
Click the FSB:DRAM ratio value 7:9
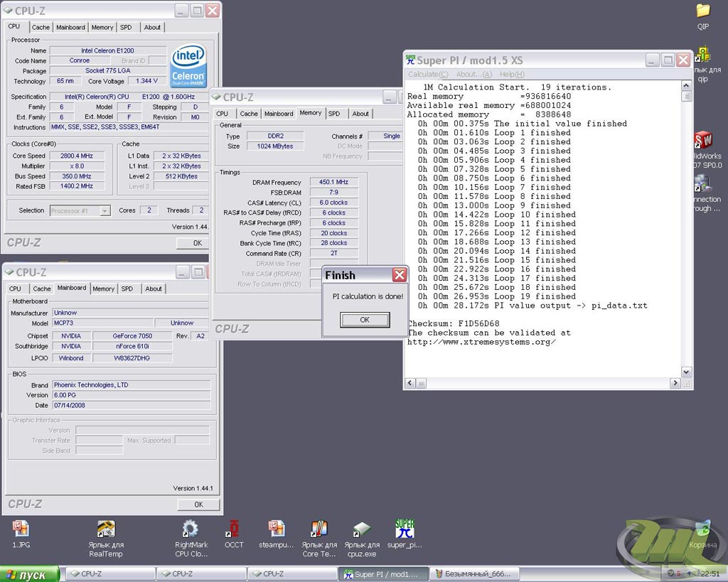pos(334,192)
